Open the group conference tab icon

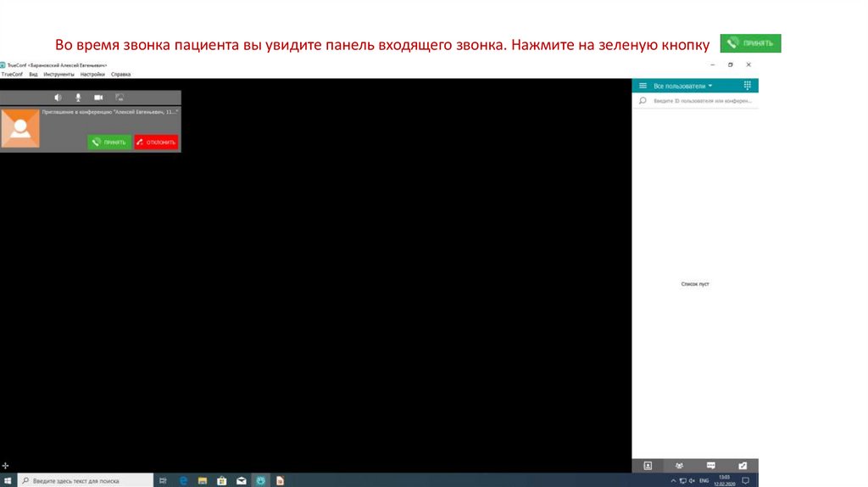pyautogui.click(x=679, y=466)
